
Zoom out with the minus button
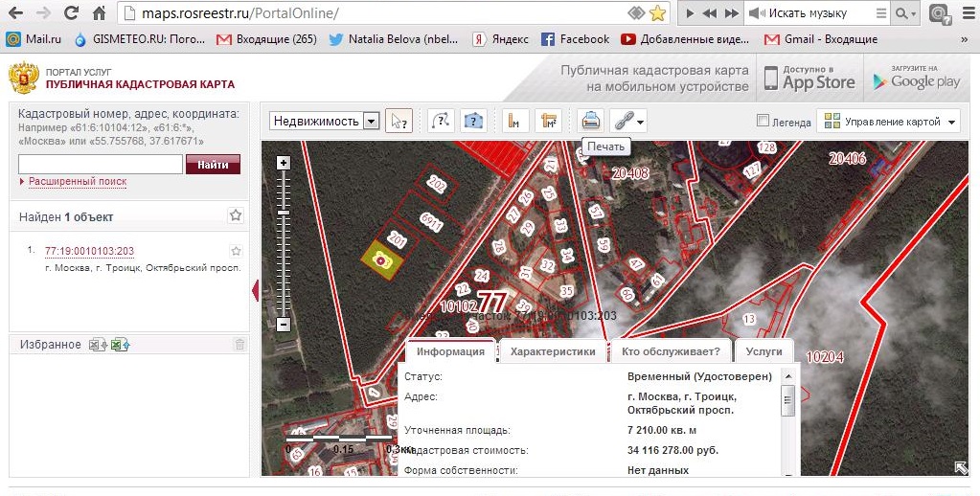point(284,325)
